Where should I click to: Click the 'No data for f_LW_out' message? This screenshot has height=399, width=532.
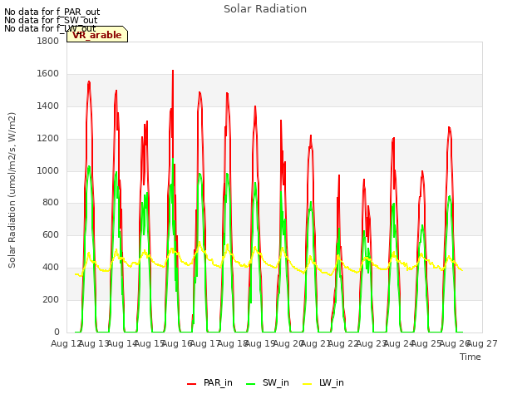(50, 28)
